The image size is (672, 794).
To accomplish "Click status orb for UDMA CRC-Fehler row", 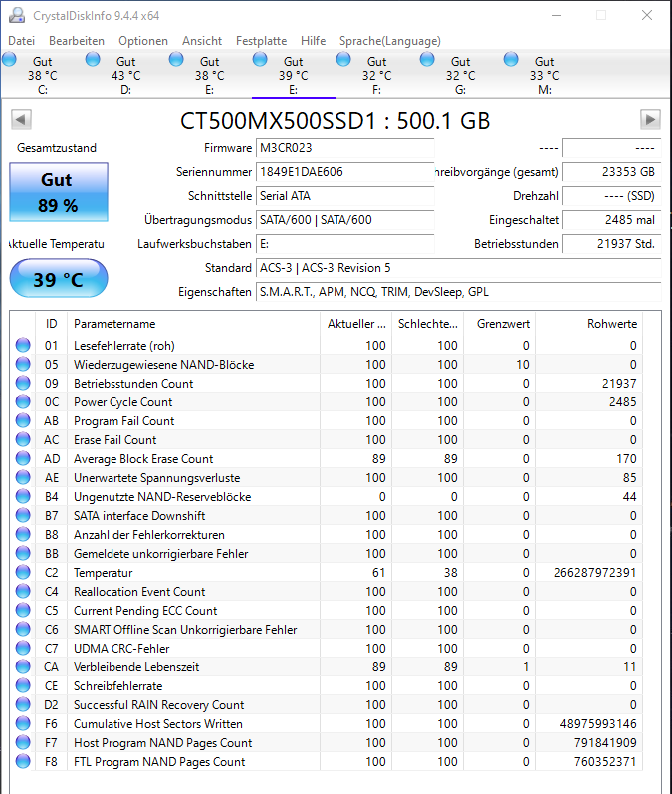I will (x=23, y=648).
